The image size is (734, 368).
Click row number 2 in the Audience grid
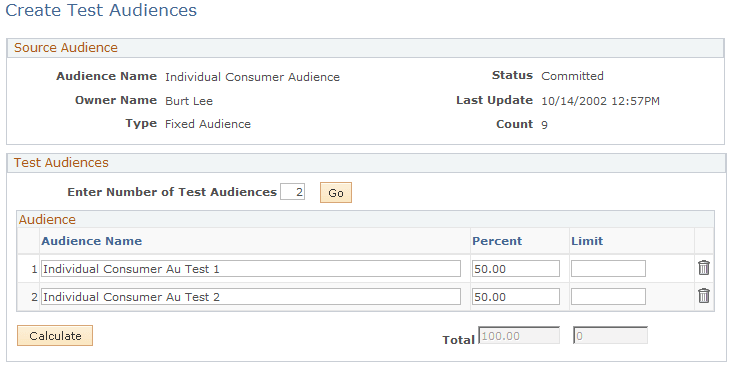pos(34,297)
